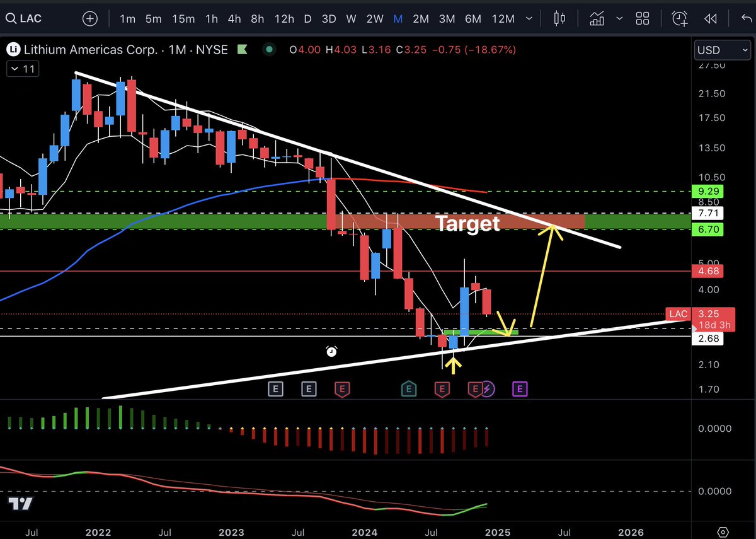This screenshot has height=539, width=756.
Task: Set chart to W weekly timeframe
Action: tap(351, 19)
